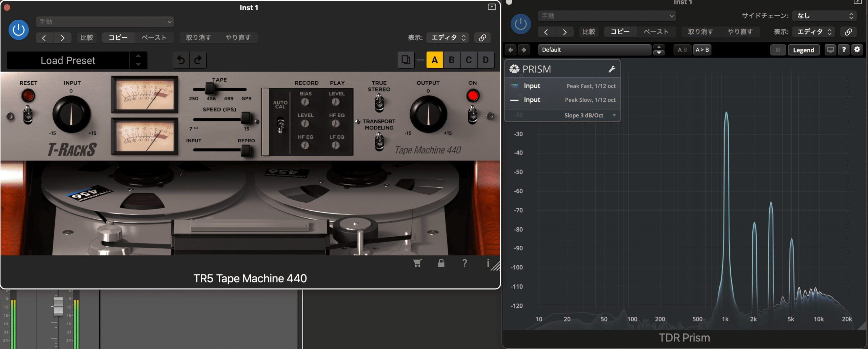Click the PRISM wrench configuration icon
868x349 pixels.
(612, 69)
